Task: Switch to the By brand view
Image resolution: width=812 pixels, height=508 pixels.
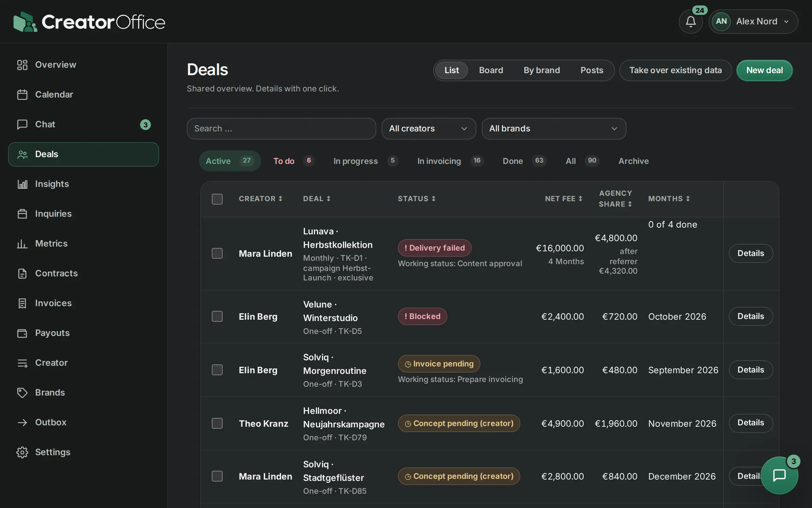Action: point(542,70)
